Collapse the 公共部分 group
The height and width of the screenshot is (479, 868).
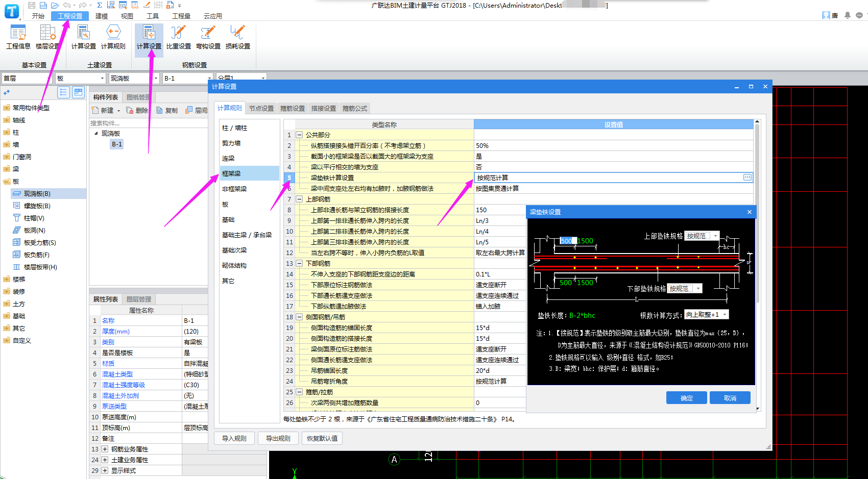pyautogui.click(x=300, y=135)
